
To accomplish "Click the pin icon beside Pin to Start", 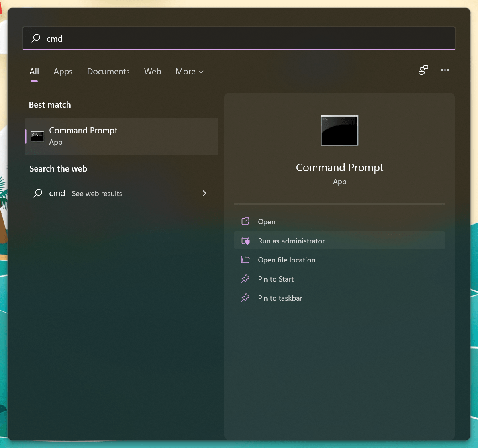I will 245,279.
